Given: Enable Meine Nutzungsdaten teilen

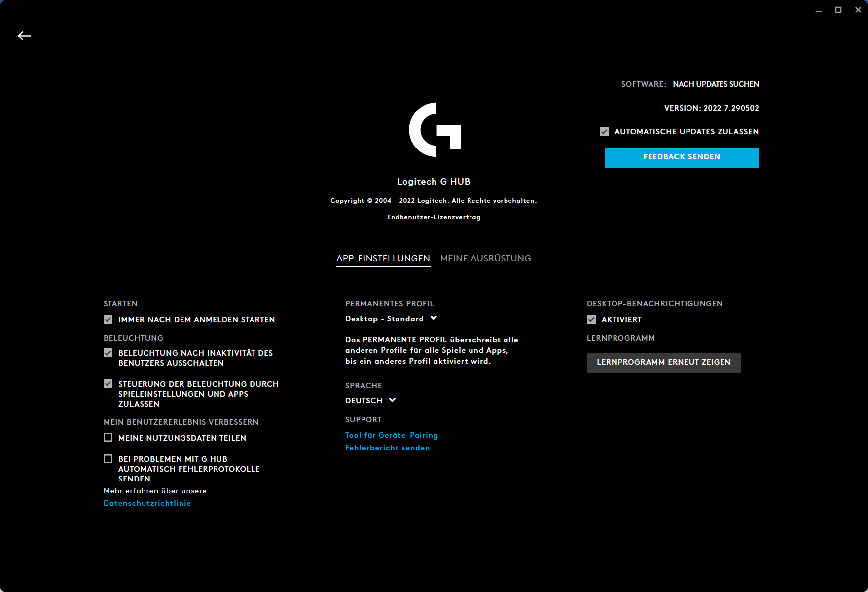Looking at the screenshot, I should [108, 437].
